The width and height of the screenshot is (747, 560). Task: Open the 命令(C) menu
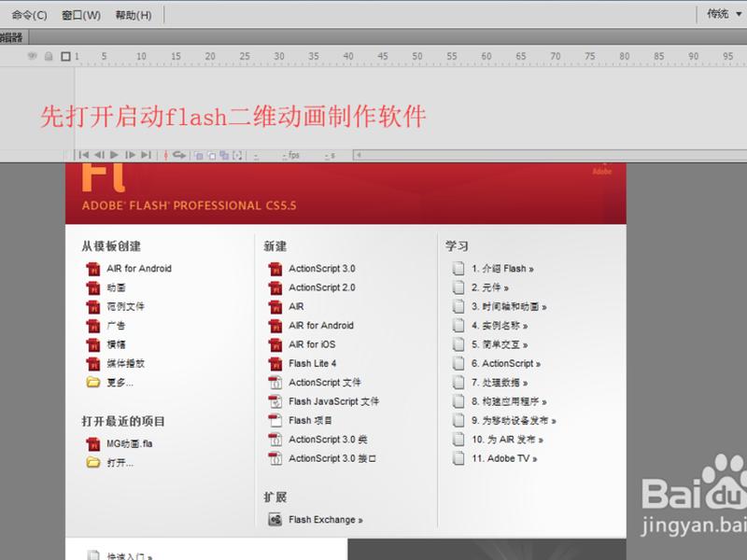pos(30,15)
